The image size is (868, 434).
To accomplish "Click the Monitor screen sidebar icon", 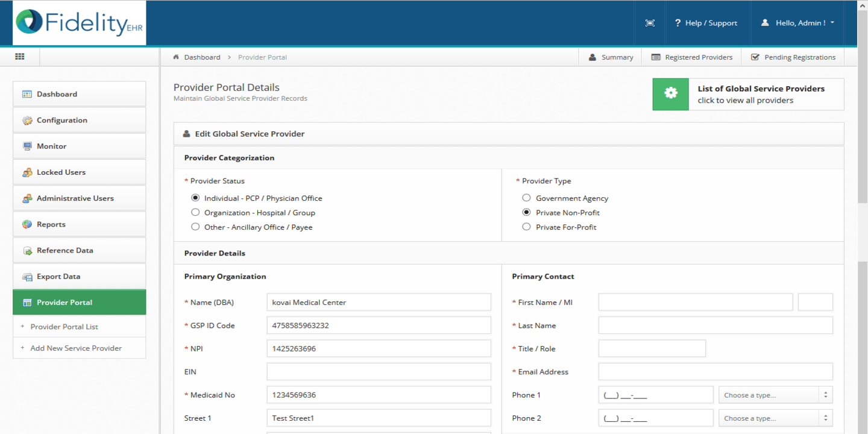I will point(27,146).
